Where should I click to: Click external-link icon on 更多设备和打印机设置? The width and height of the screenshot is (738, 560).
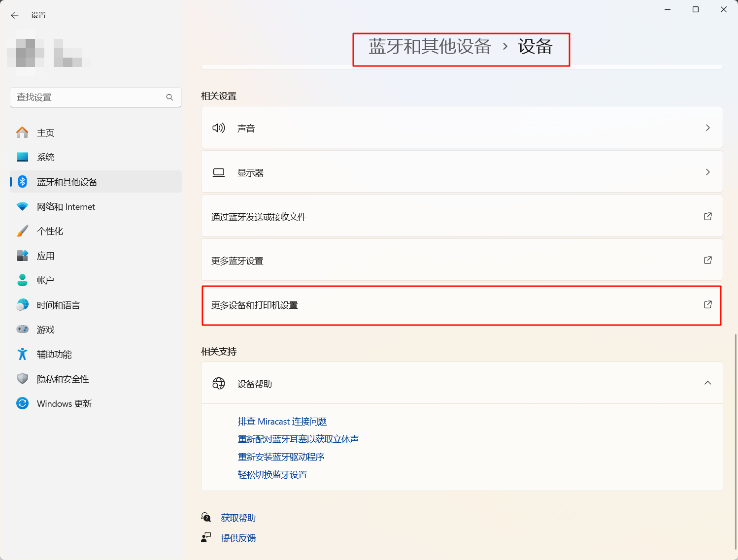tap(708, 304)
